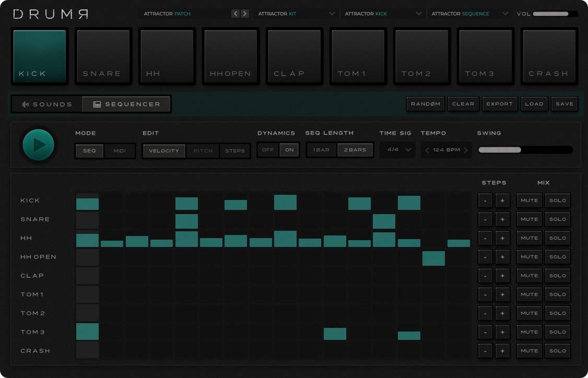Mute the Tom 3 track

pos(530,332)
